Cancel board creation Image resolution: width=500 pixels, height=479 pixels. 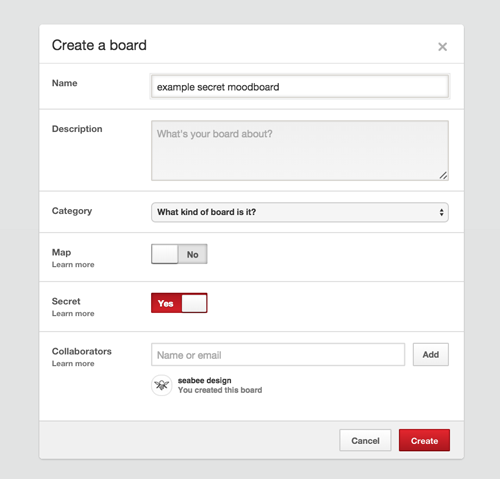(365, 440)
